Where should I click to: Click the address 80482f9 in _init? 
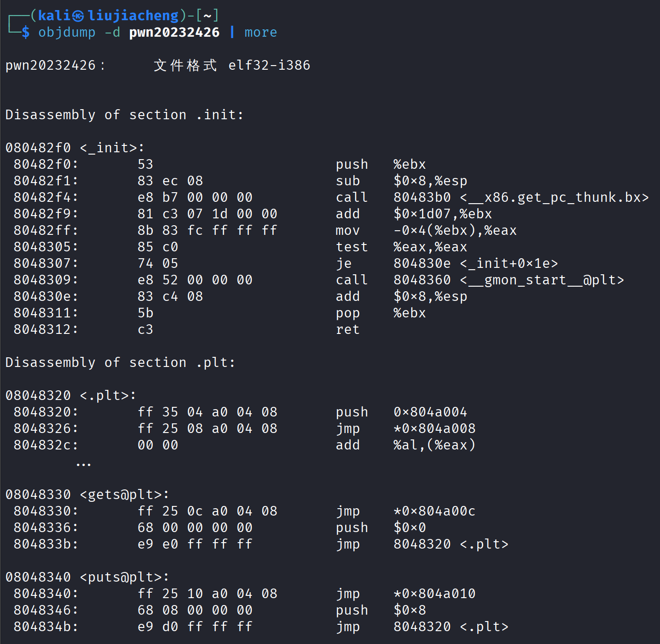point(46,214)
